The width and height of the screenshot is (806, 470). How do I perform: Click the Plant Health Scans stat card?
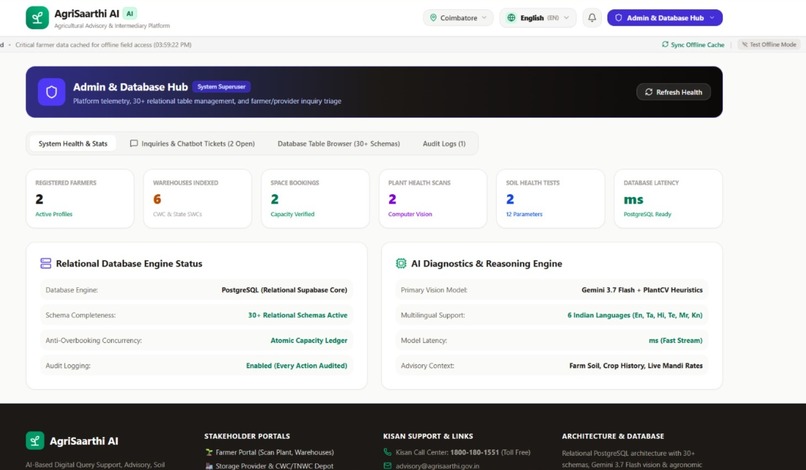[x=433, y=198]
